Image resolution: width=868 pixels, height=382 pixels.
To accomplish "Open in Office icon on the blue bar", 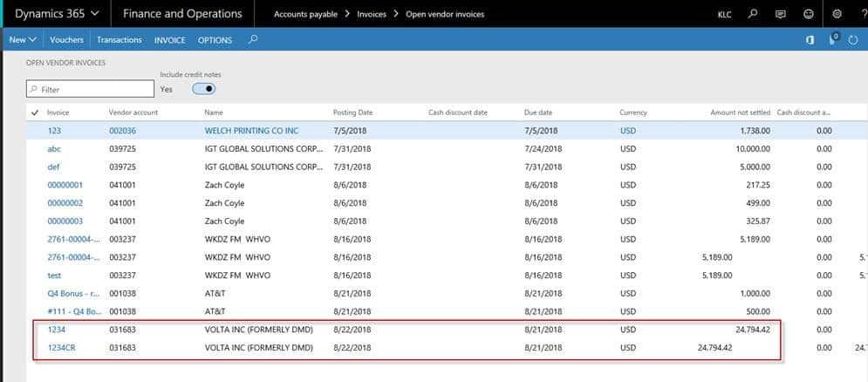I will point(810,40).
